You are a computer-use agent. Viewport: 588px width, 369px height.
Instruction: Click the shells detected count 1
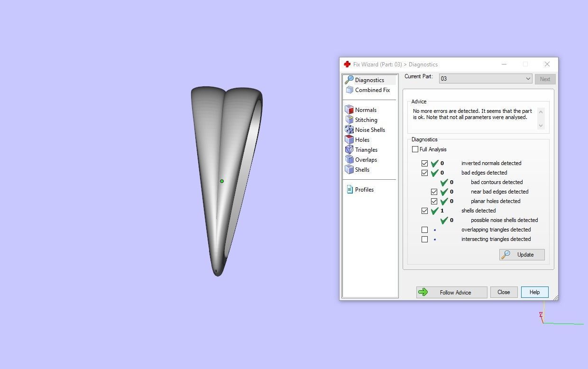(x=442, y=211)
